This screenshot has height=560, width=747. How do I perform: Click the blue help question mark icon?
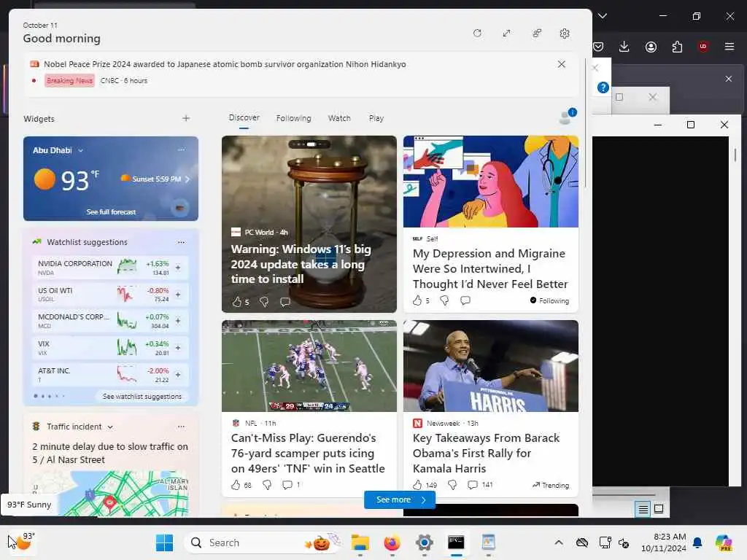pyautogui.click(x=603, y=87)
